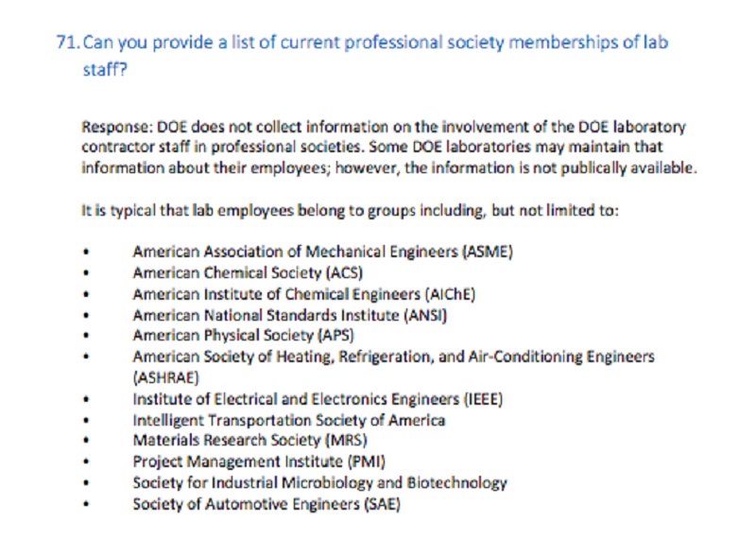Screen dimensions: 756x540
Task: Click the 'Response:' label in paragraph
Action: coord(117,127)
